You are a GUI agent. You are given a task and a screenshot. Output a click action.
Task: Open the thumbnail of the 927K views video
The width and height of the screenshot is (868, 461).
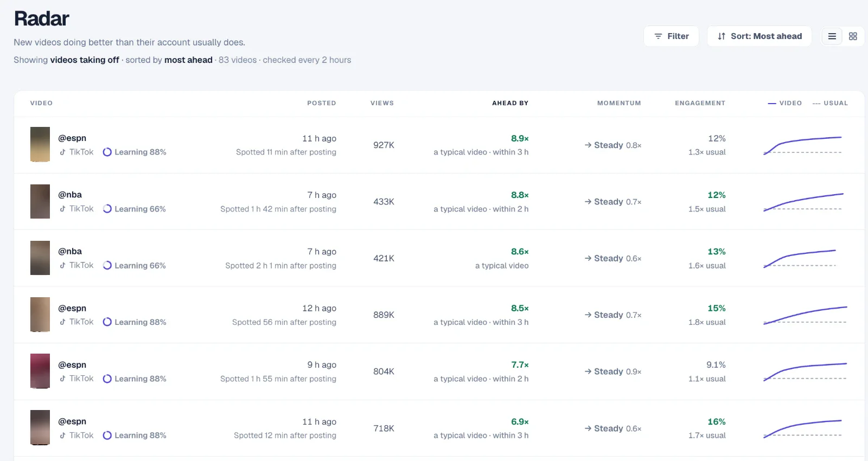[40, 145]
